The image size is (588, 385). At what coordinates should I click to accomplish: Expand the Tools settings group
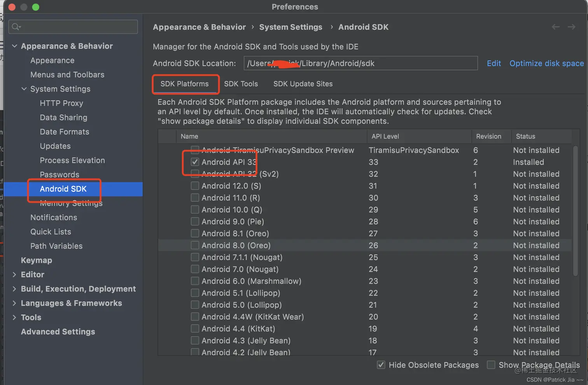click(14, 317)
